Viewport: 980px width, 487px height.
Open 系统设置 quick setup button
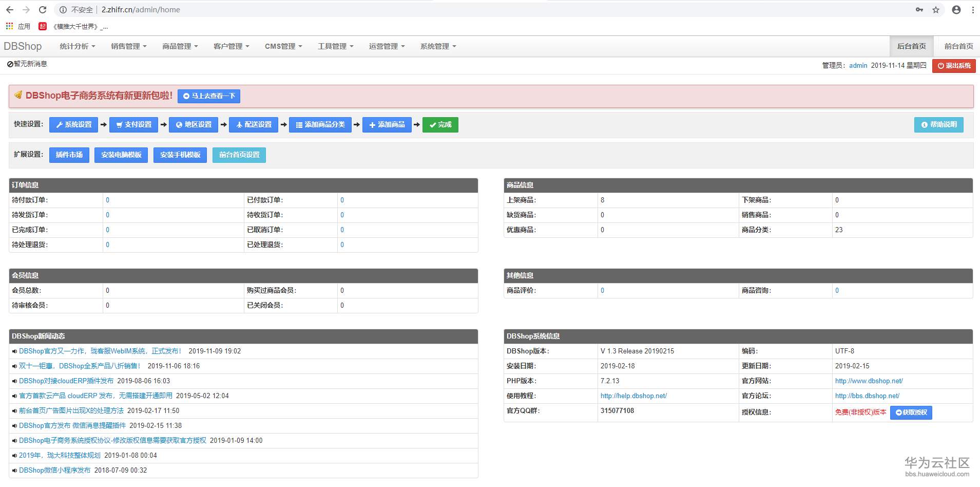pos(74,125)
